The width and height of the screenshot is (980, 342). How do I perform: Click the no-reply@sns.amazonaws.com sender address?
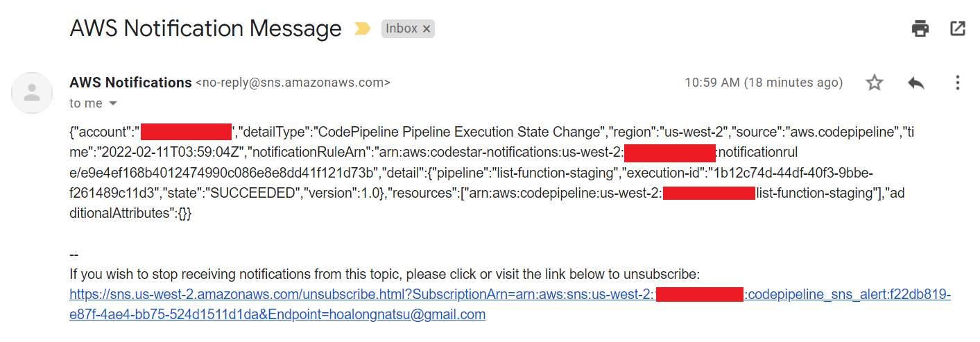(293, 83)
